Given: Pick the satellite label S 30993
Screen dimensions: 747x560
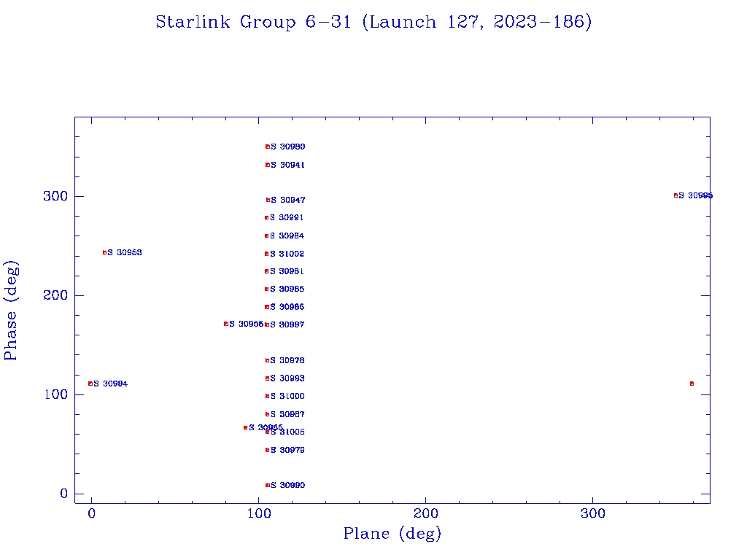Looking at the screenshot, I should 287,378.
